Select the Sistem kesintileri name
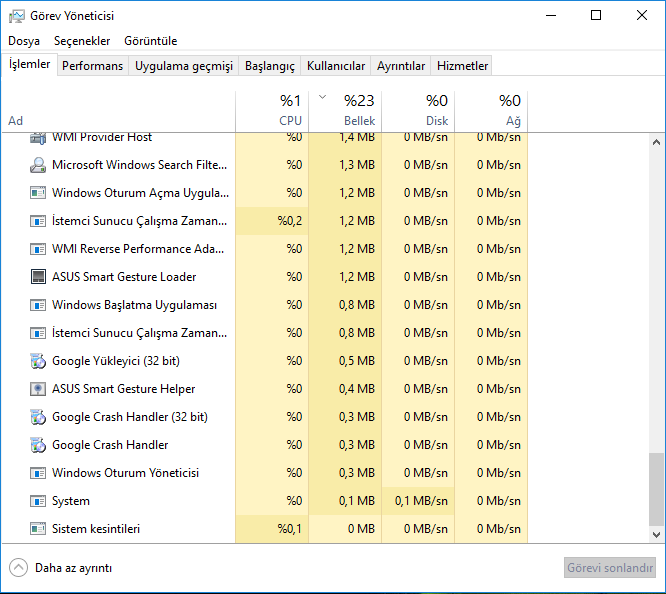Image resolution: width=666 pixels, height=594 pixels. point(96,529)
